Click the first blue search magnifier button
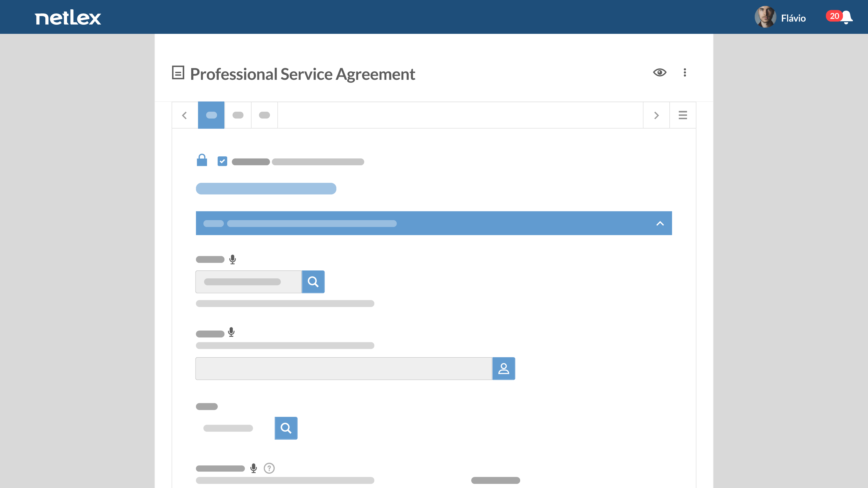Viewport: 868px width, 488px height. click(x=313, y=282)
